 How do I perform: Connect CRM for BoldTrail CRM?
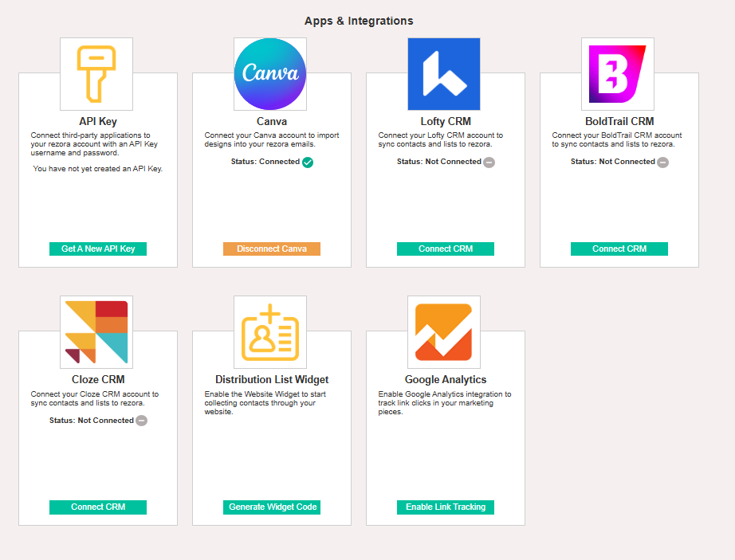point(619,249)
